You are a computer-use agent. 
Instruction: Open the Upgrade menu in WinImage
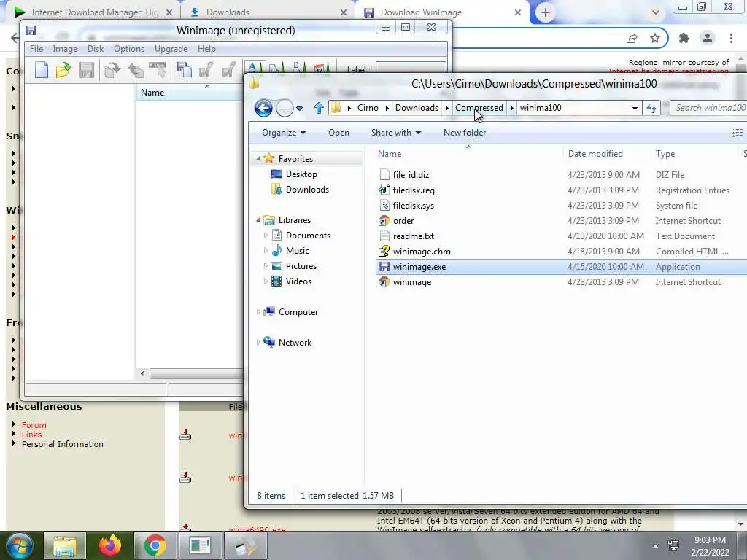click(171, 49)
